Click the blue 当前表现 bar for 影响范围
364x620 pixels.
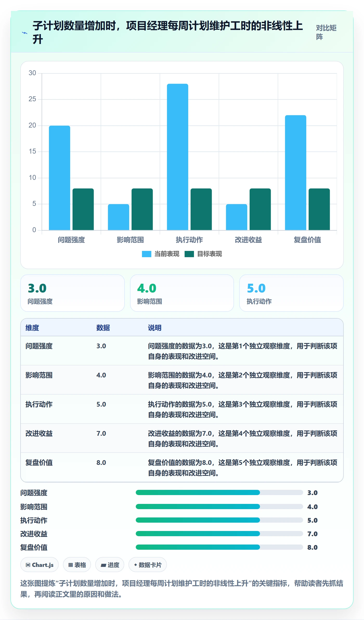click(x=119, y=217)
